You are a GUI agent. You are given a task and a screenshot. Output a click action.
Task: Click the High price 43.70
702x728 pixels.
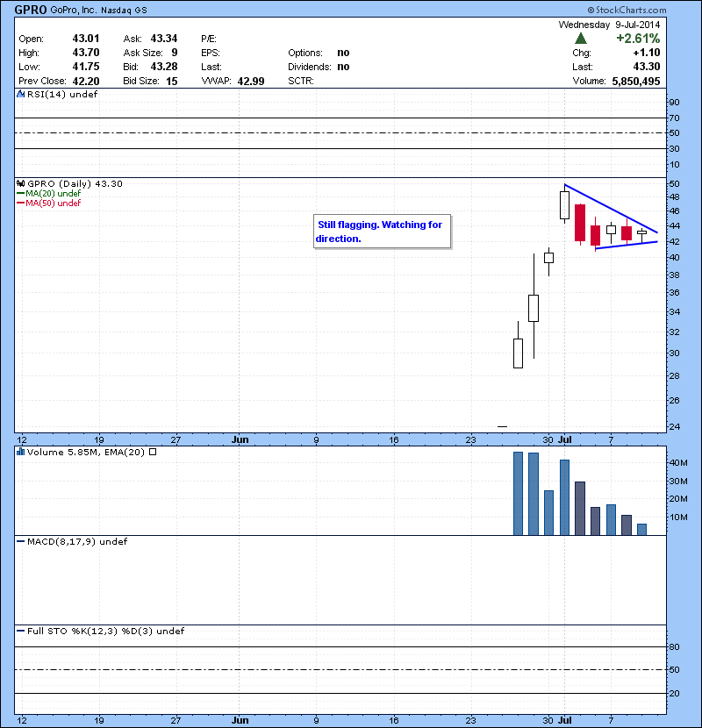pyautogui.click(x=86, y=53)
